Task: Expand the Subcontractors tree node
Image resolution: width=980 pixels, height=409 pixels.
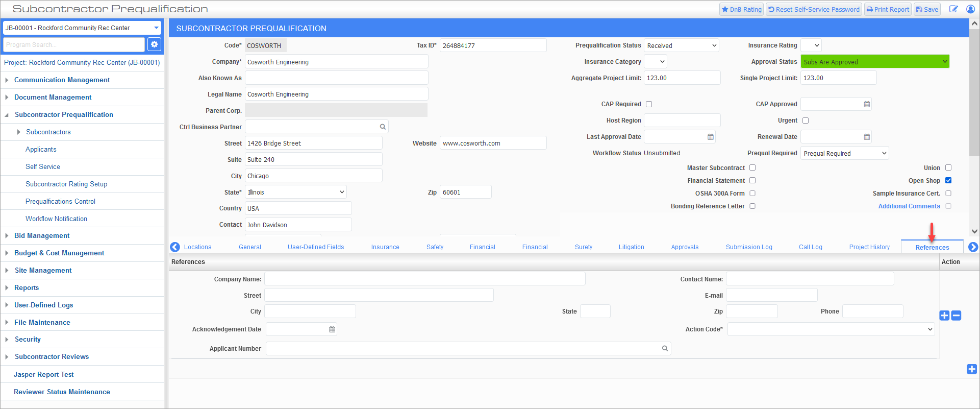Action: (19, 132)
